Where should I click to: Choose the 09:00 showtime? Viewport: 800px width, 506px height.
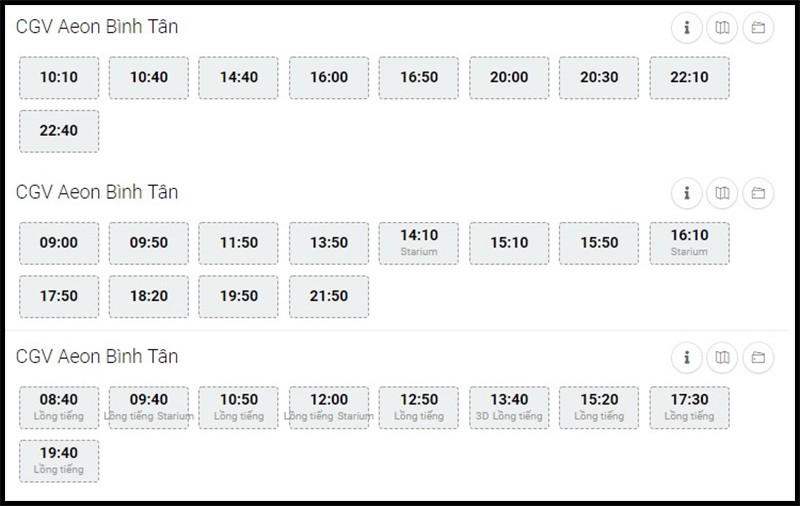tap(59, 243)
